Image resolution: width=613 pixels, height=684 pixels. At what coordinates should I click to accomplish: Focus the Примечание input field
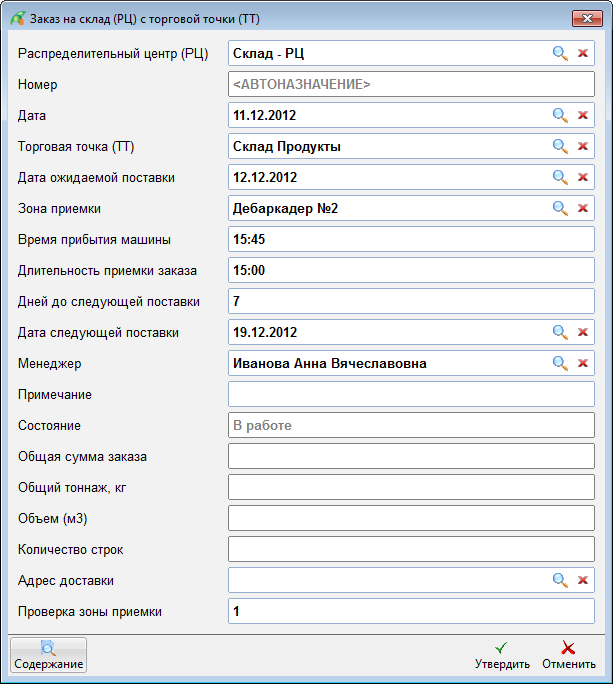click(x=411, y=394)
